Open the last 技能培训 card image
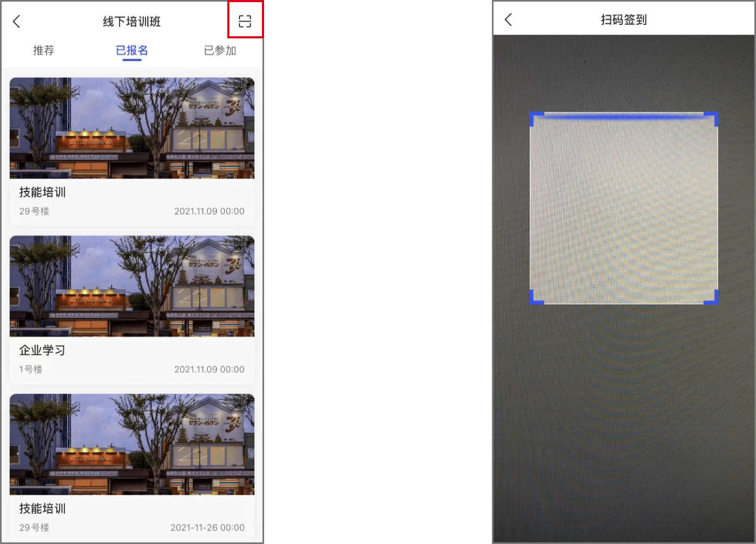The image size is (756, 544). (x=132, y=445)
